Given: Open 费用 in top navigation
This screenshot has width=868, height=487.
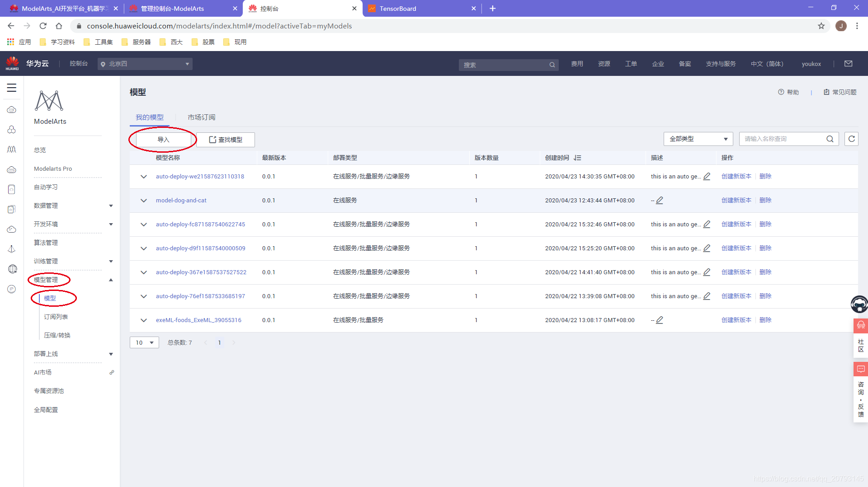Looking at the screenshot, I should tap(577, 64).
